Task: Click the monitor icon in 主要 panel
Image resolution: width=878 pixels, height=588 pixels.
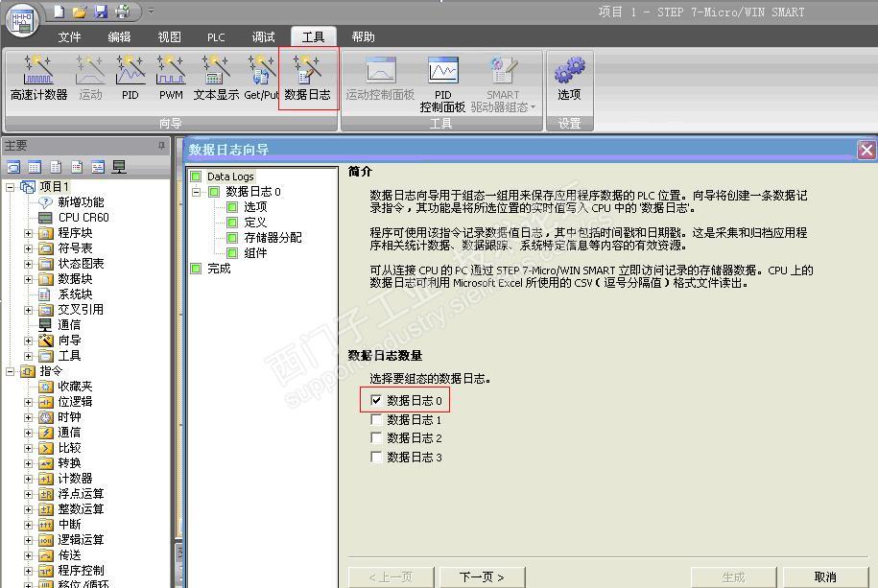Action: 119,166
